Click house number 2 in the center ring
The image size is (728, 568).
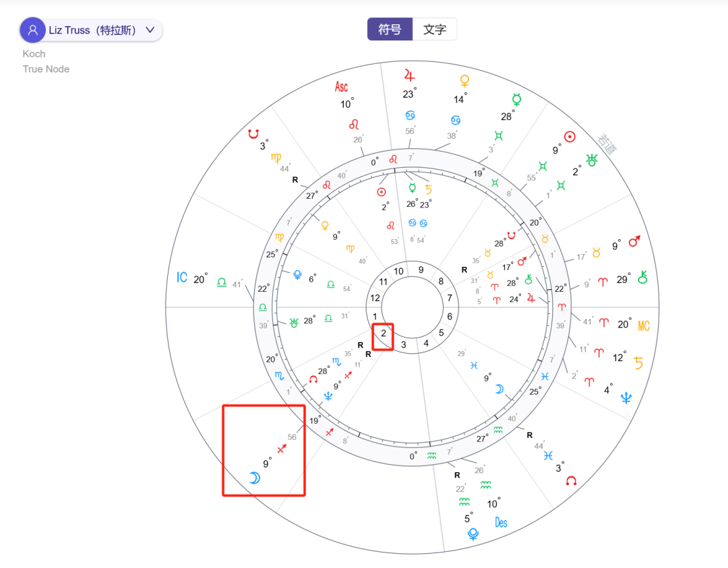pyautogui.click(x=384, y=334)
